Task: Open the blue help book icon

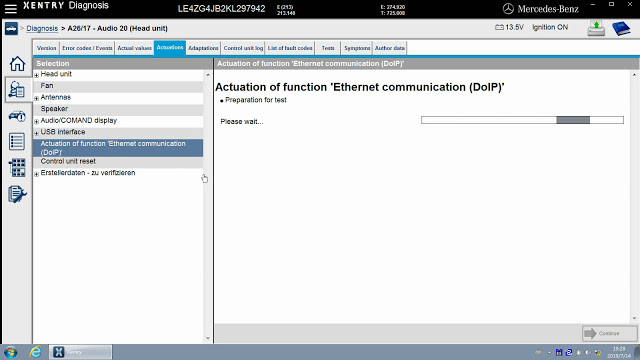Action: coord(621,29)
